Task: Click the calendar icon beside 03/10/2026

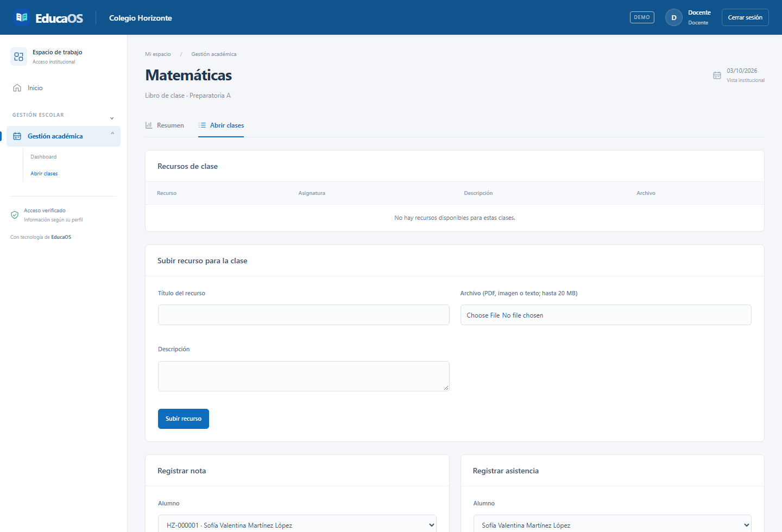Action: (717, 75)
